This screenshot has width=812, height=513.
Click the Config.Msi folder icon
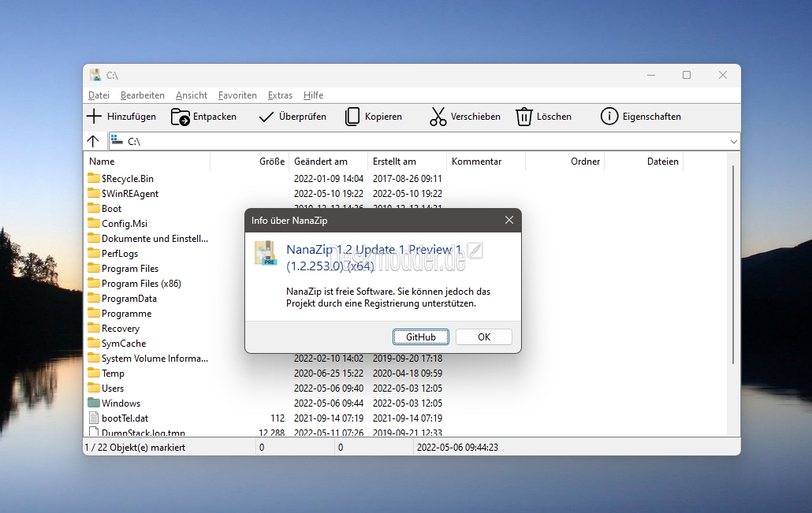click(x=94, y=223)
